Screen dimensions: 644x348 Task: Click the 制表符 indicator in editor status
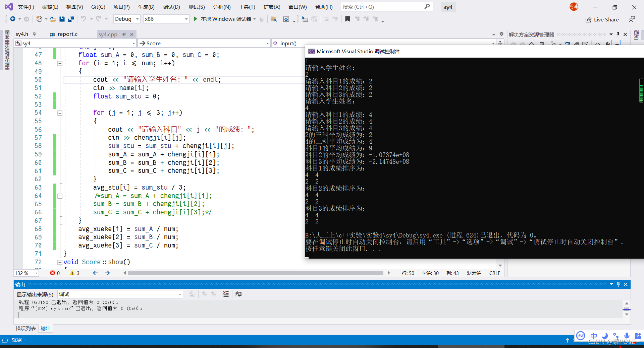pos(474,273)
